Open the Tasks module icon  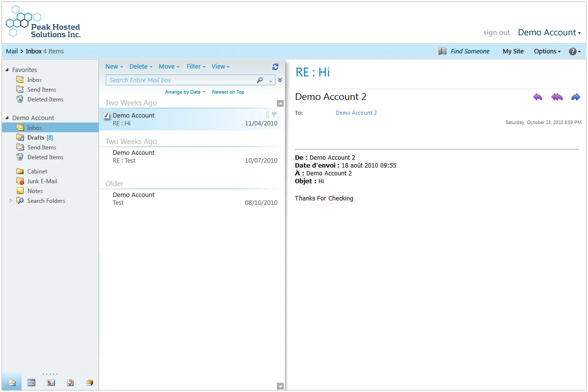(x=71, y=383)
